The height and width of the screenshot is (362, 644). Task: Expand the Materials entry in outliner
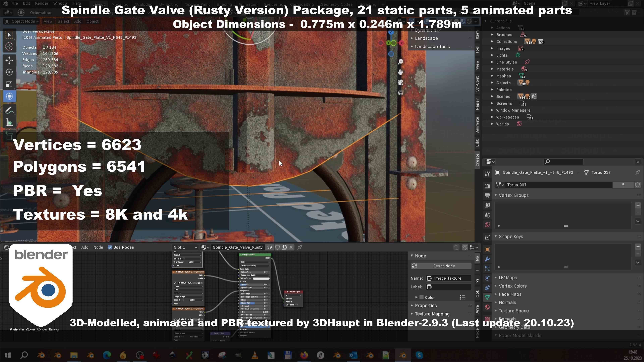(x=492, y=69)
